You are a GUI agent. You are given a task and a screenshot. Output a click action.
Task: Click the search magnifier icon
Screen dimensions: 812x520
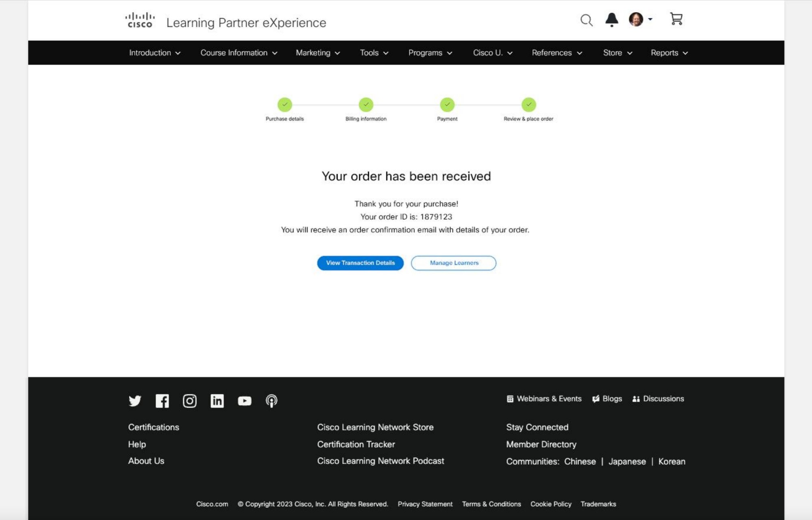[x=586, y=20]
